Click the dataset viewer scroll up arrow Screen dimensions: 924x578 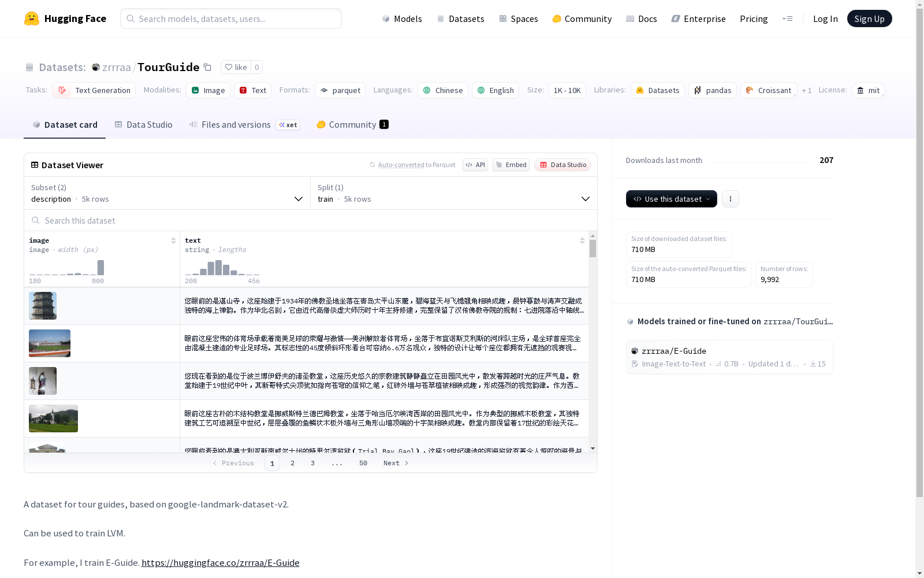click(593, 236)
